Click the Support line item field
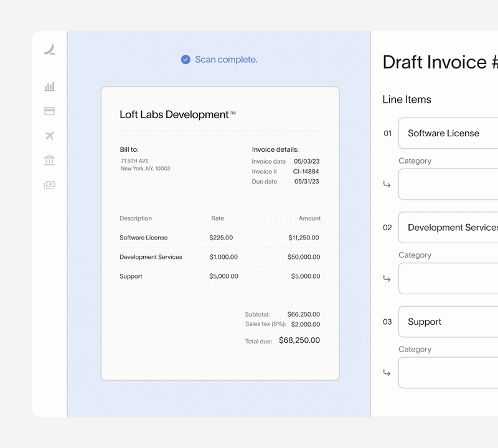The height and width of the screenshot is (448, 498). (448, 322)
